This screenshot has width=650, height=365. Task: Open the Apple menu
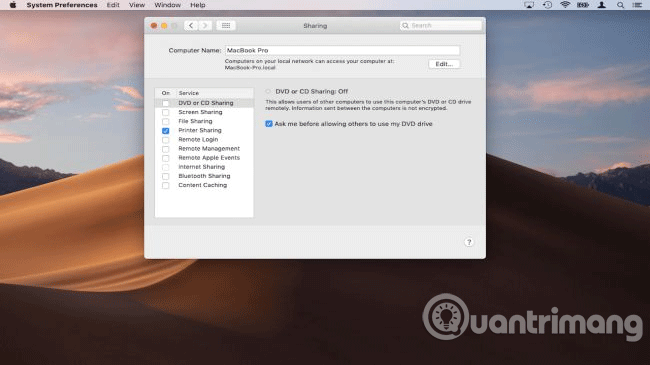(13, 5)
